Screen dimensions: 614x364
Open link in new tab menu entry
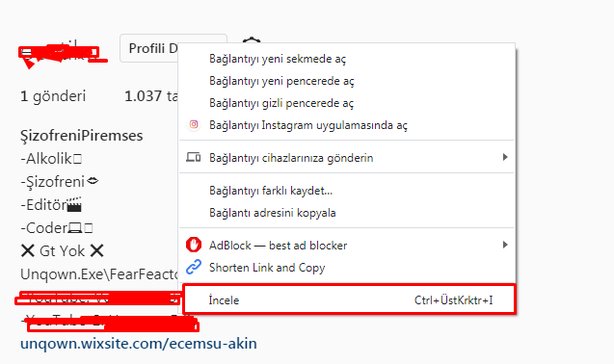[347, 59]
